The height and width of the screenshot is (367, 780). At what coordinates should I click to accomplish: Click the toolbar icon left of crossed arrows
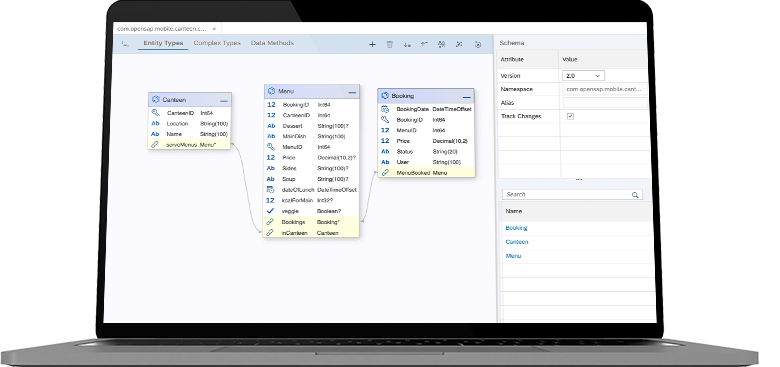(442, 44)
